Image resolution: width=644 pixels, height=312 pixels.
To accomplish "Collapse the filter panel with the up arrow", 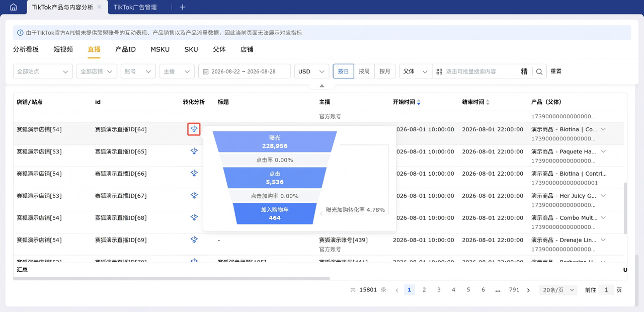I will point(322,86).
